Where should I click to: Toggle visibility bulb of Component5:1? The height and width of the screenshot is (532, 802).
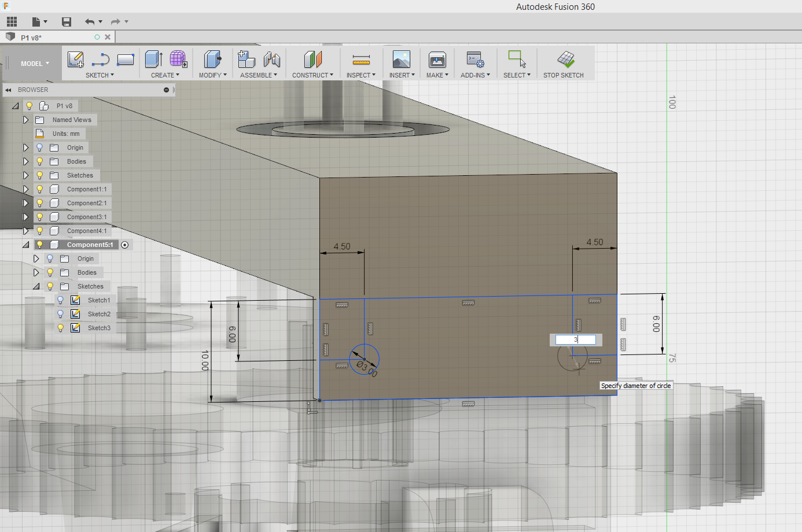pyautogui.click(x=39, y=245)
